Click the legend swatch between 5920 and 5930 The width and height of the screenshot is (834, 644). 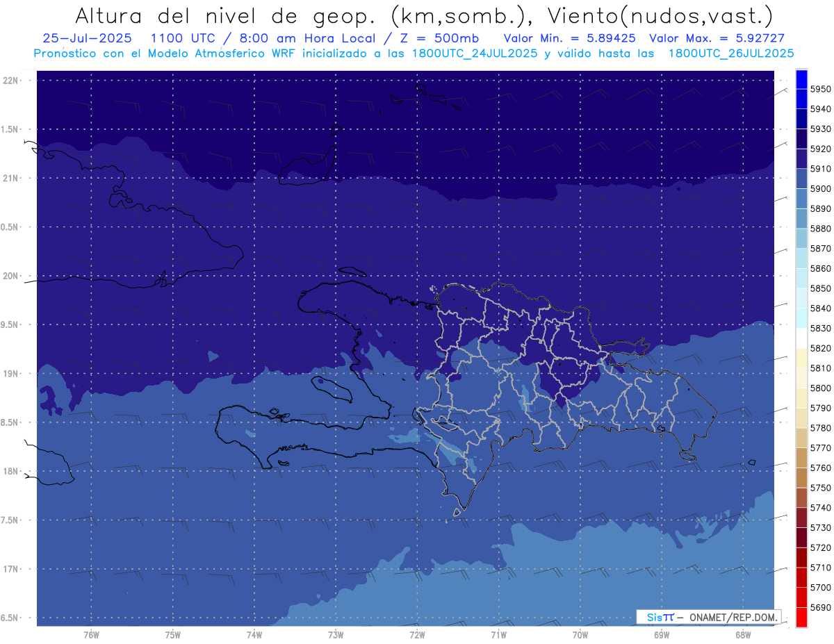coord(801,139)
